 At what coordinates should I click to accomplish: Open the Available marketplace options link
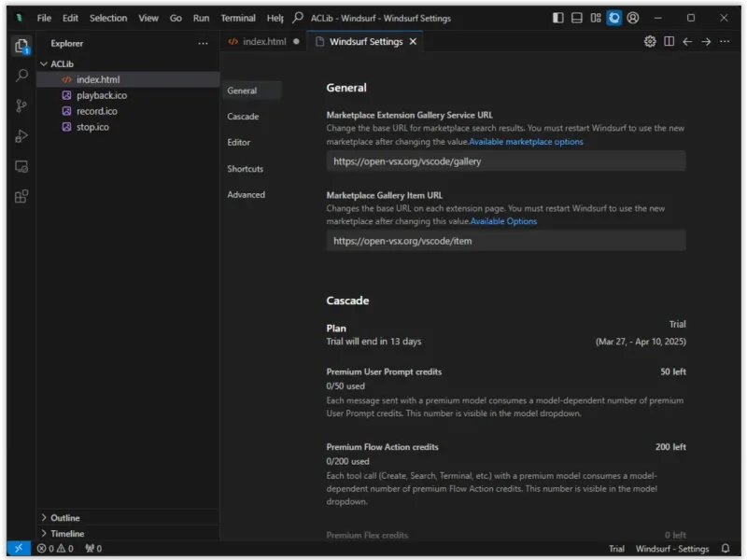tap(526, 142)
